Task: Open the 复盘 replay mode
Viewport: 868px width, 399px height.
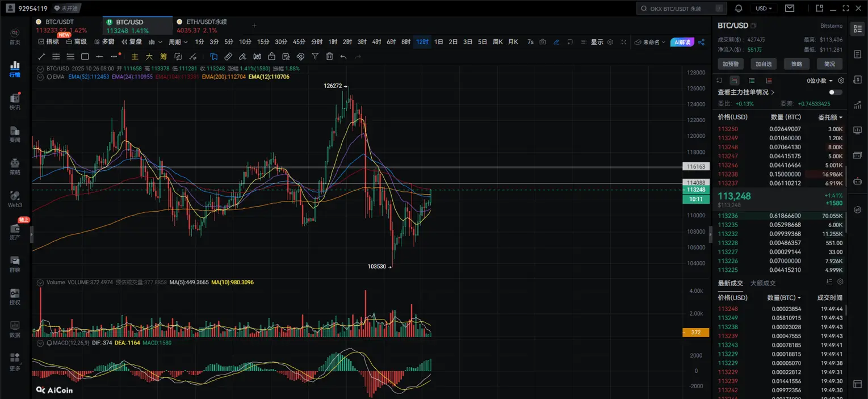Action: pos(132,42)
